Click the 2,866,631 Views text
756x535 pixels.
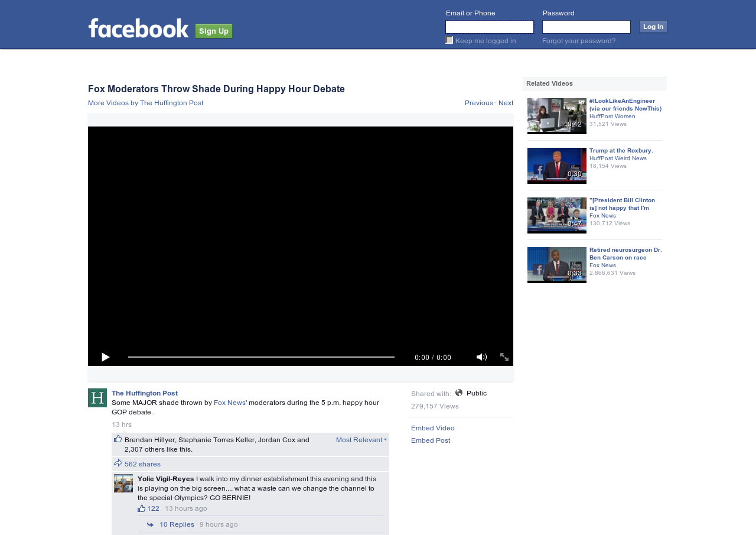point(612,273)
